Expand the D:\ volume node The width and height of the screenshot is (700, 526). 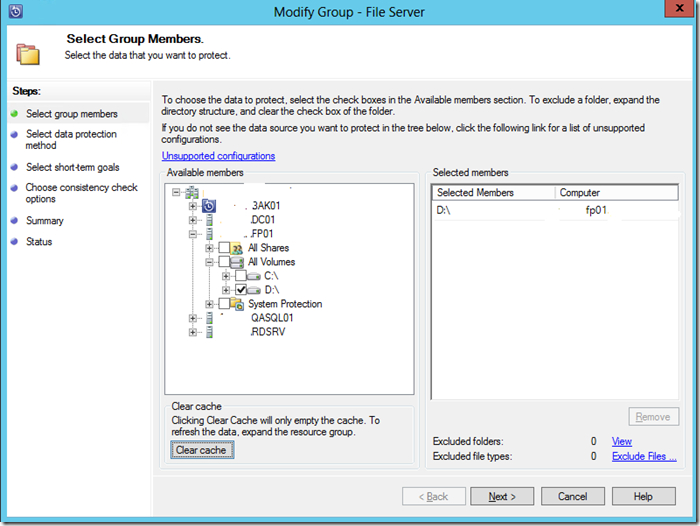226,290
